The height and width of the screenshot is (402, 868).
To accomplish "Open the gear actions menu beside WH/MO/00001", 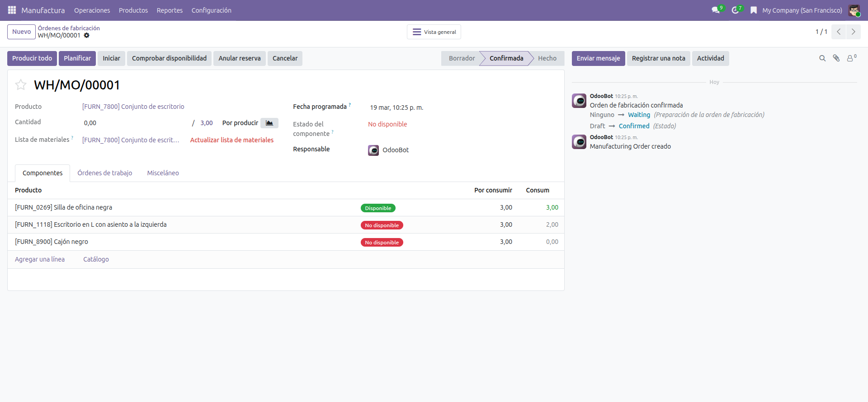I will click(x=87, y=35).
